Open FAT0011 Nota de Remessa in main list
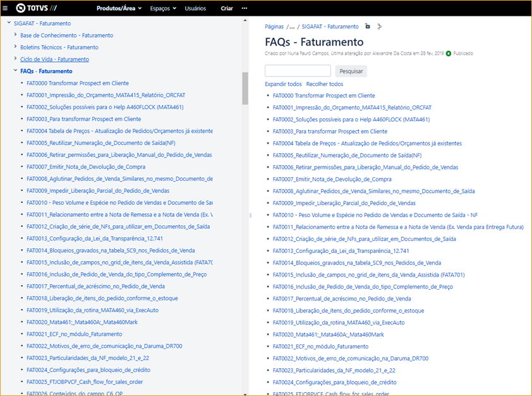 [x=398, y=227]
